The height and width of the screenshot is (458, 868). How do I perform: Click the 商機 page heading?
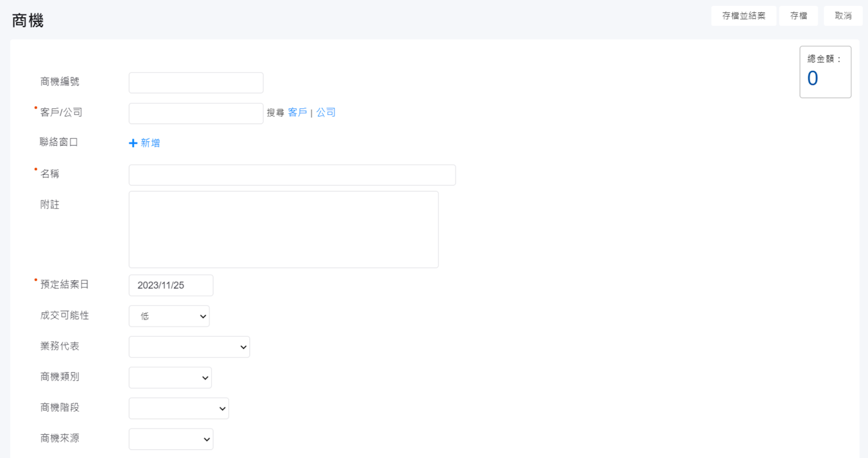[28, 21]
